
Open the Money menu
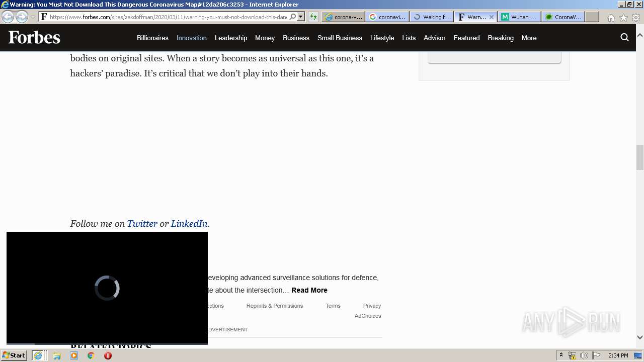tap(265, 38)
